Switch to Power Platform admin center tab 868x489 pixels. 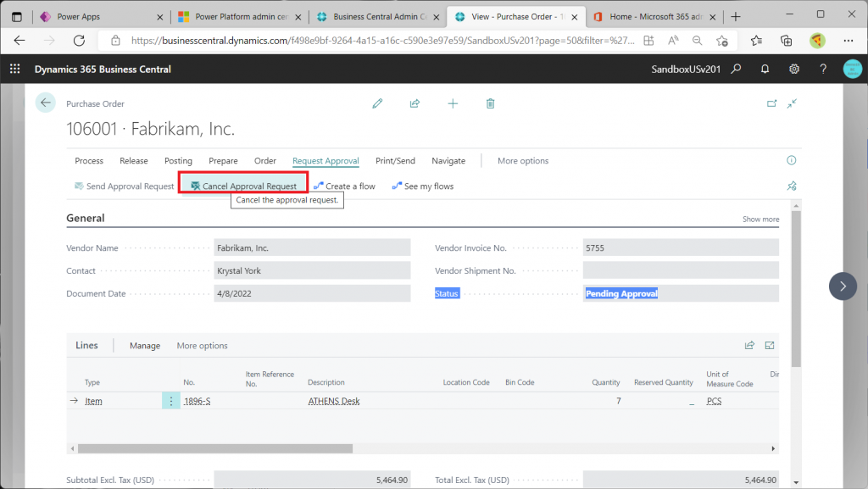(x=240, y=17)
